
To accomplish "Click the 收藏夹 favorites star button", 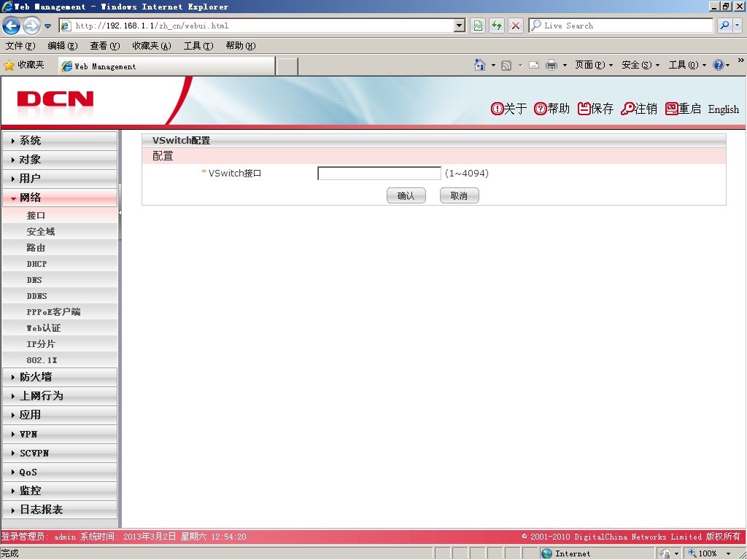I will [x=24, y=65].
